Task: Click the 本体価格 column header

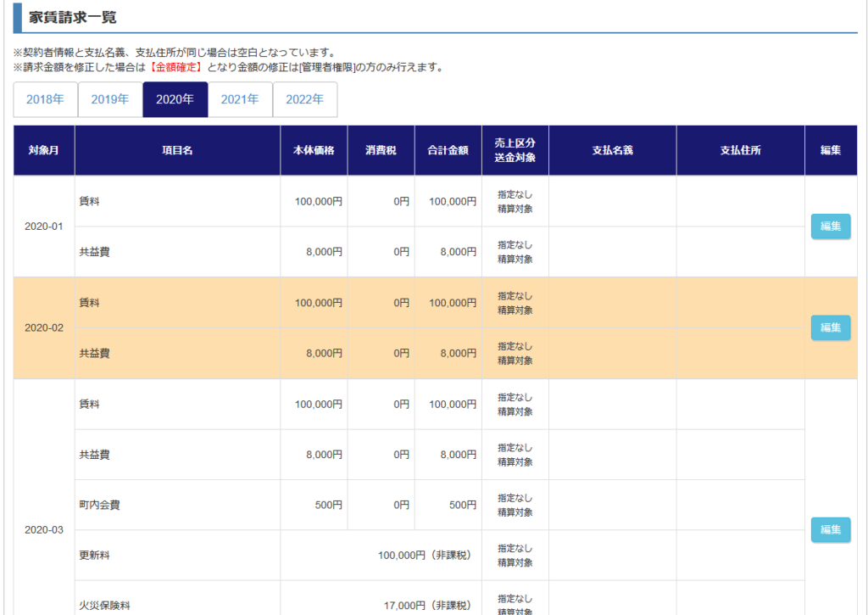Action: 314,150
